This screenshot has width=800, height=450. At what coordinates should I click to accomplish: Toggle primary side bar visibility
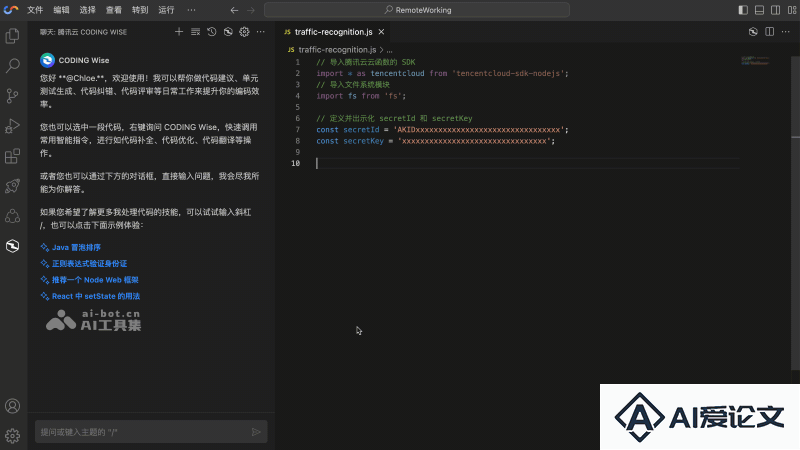tap(743, 10)
